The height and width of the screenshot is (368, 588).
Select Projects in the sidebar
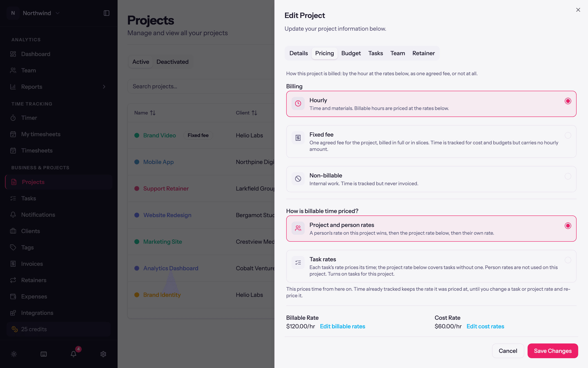coord(58,182)
